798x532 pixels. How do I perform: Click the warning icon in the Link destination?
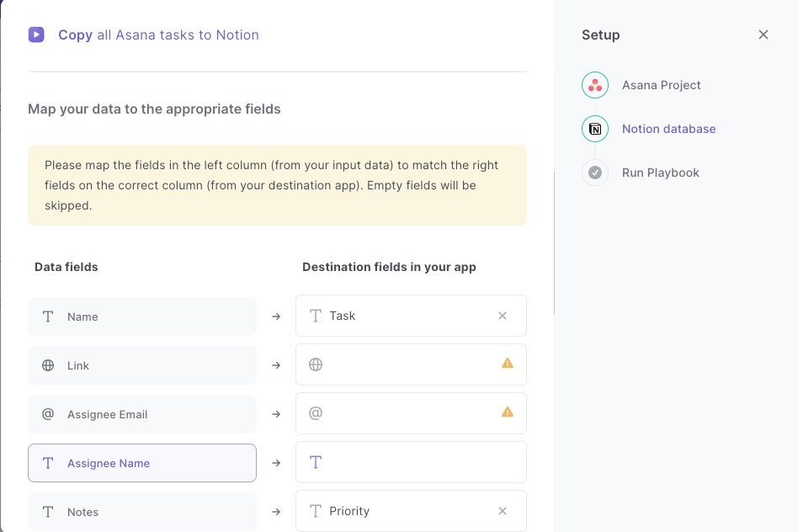pyautogui.click(x=508, y=363)
